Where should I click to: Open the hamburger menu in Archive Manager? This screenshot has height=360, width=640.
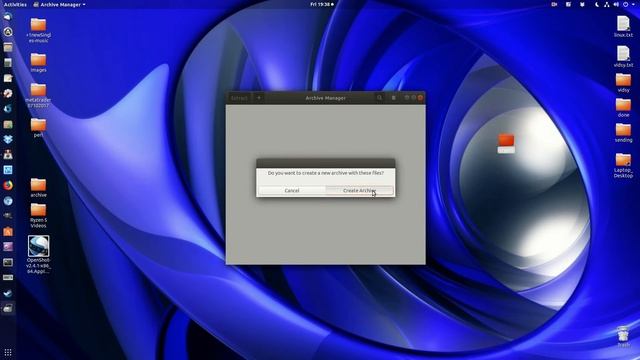click(x=393, y=98)
